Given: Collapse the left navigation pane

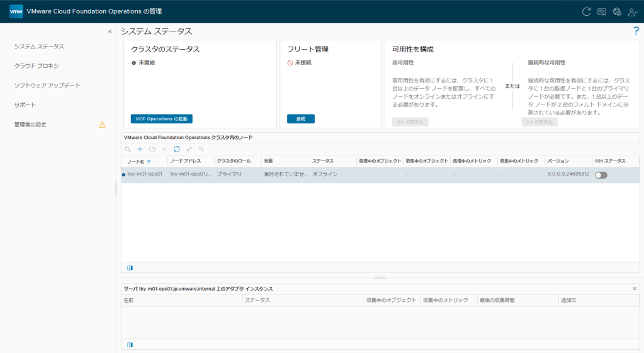Looking at the screenshot, I should click(x=110, y=31).
